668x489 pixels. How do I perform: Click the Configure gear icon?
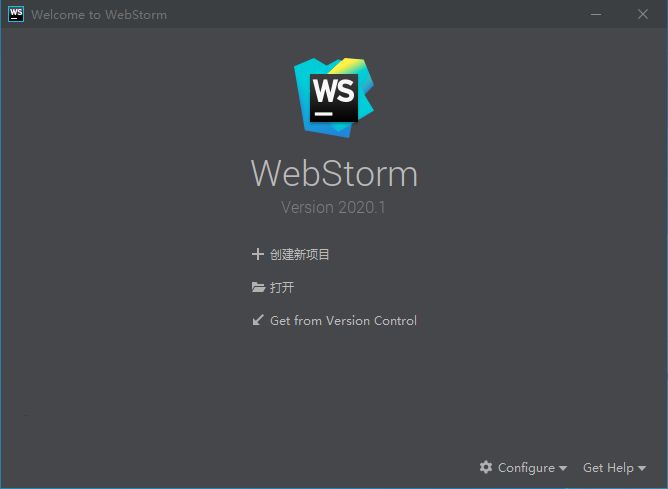[486, 467]
